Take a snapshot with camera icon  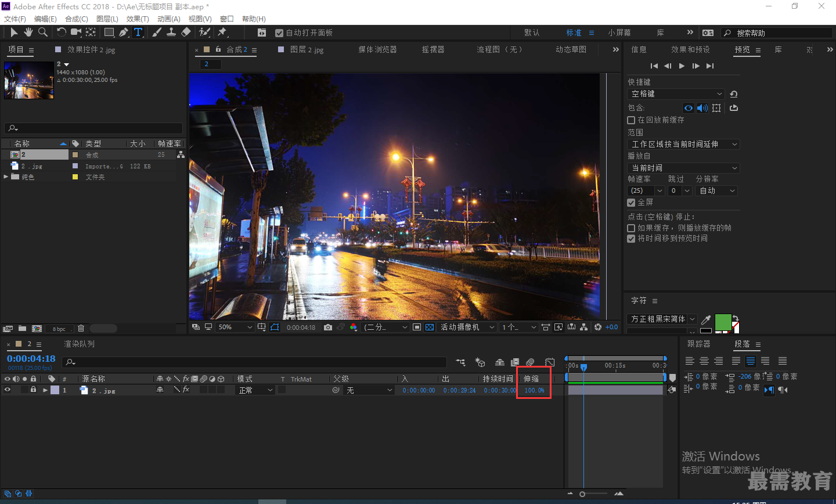coord(328,327)
